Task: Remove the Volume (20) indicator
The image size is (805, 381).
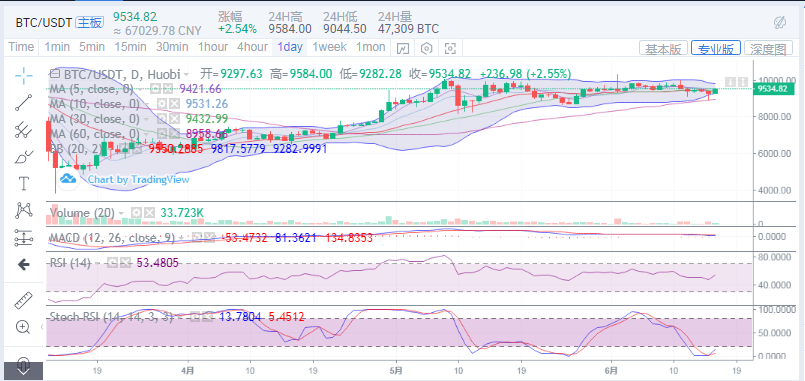Action: (148, 213)
